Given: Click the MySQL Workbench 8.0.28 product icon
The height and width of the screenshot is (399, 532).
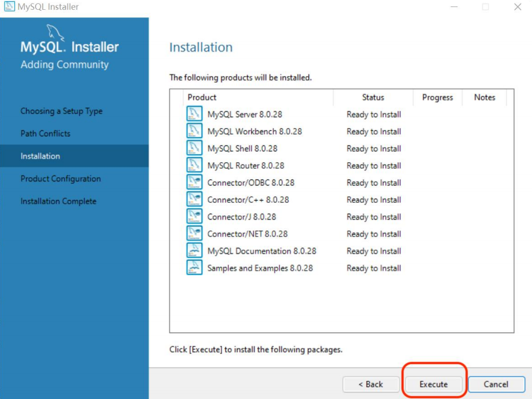Looking at the screenshot, I should [x=194, y=131].
